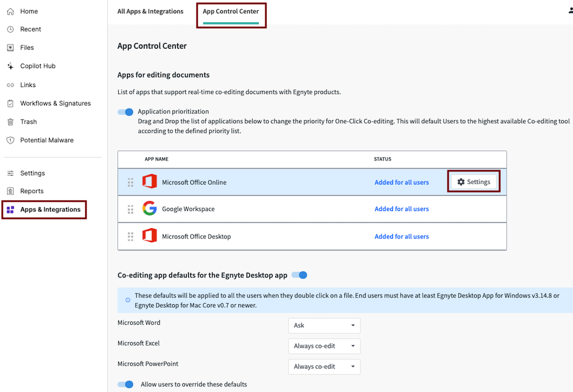Click the Apps for editing documents heading
Image resolution: width=573 pixels, height=392 pixels.
[163, 75]
